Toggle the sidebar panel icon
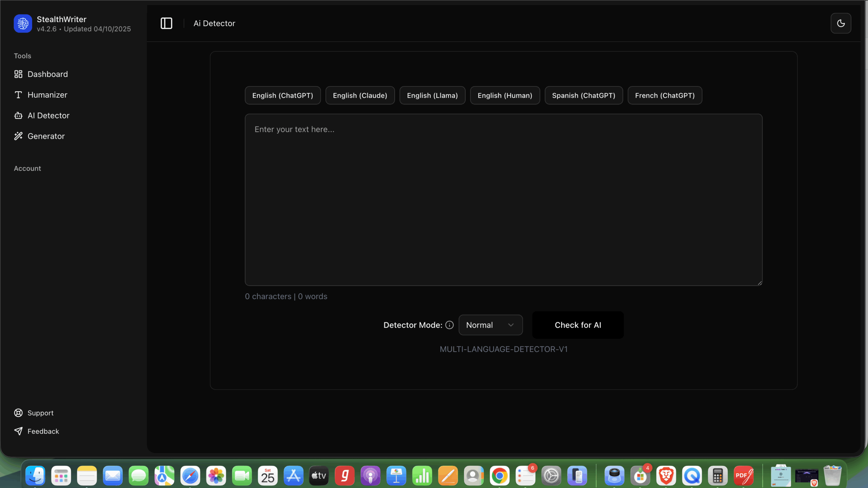Screen dimensions: 868x488 tap(166, 23)
